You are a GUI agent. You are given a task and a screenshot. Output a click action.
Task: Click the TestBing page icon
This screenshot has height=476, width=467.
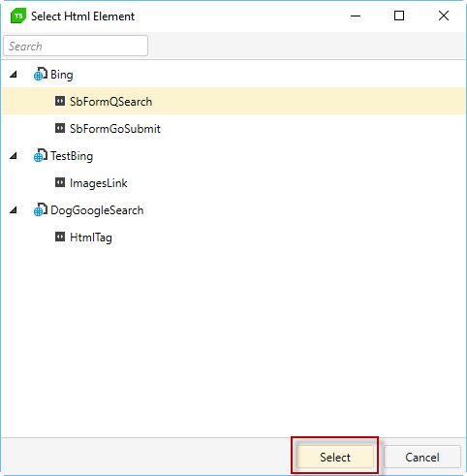click(x=41, y=155)
